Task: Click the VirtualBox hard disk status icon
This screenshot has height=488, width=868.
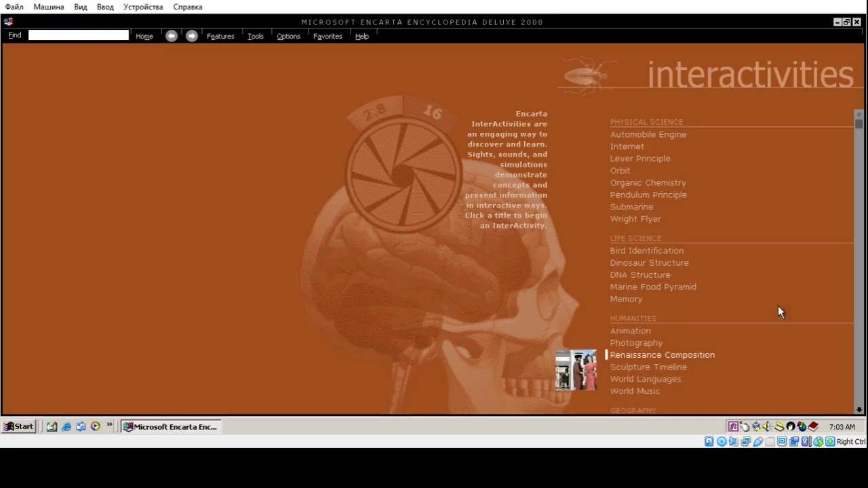Action: (709, 441)
